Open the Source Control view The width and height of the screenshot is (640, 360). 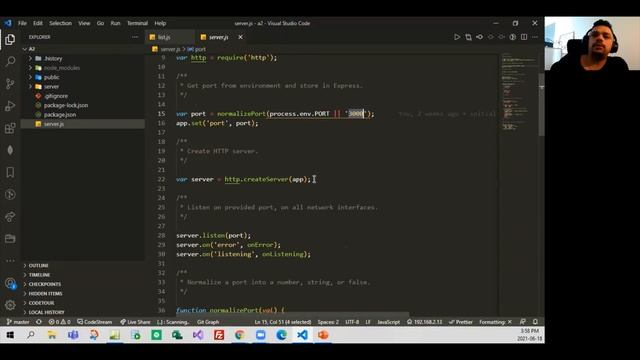tap(10, 84)
